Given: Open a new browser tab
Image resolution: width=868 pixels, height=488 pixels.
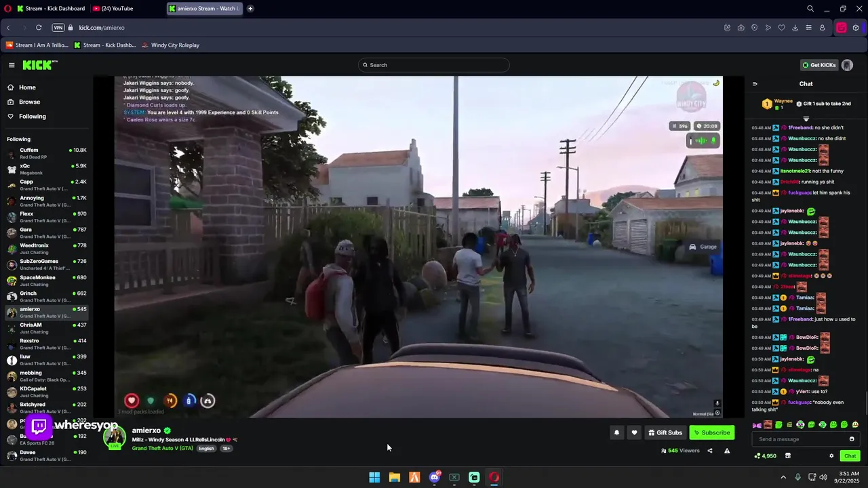Looking at the screenshot, I should [x=250, y=9].
